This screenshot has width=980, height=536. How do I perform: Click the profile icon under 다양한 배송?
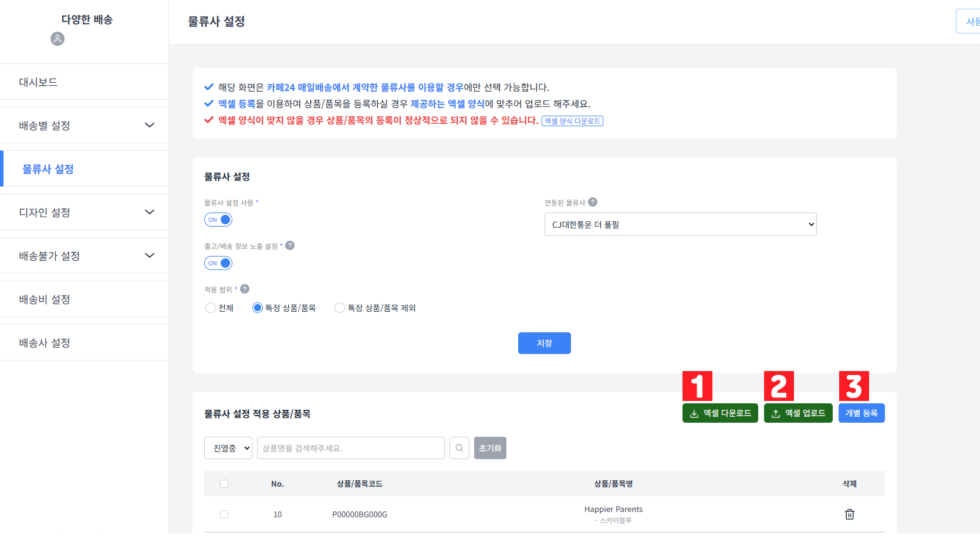(x=57, y=39)
